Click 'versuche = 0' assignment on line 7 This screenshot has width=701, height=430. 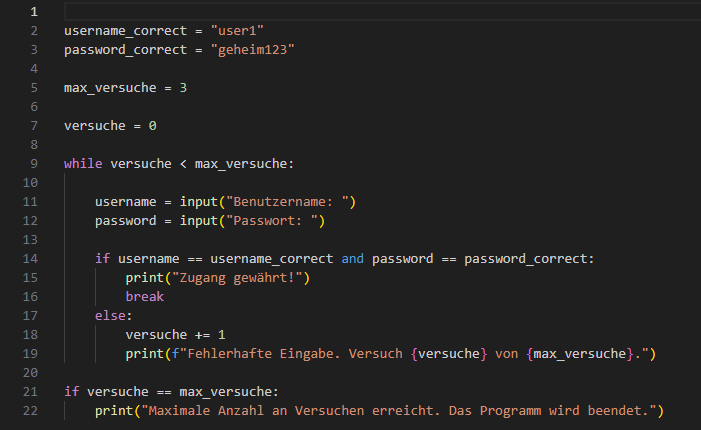pos(110,125)
